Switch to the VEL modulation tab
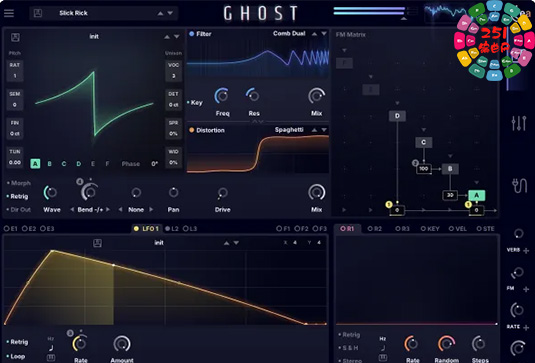535x363 pixels. tap(458, 229)
